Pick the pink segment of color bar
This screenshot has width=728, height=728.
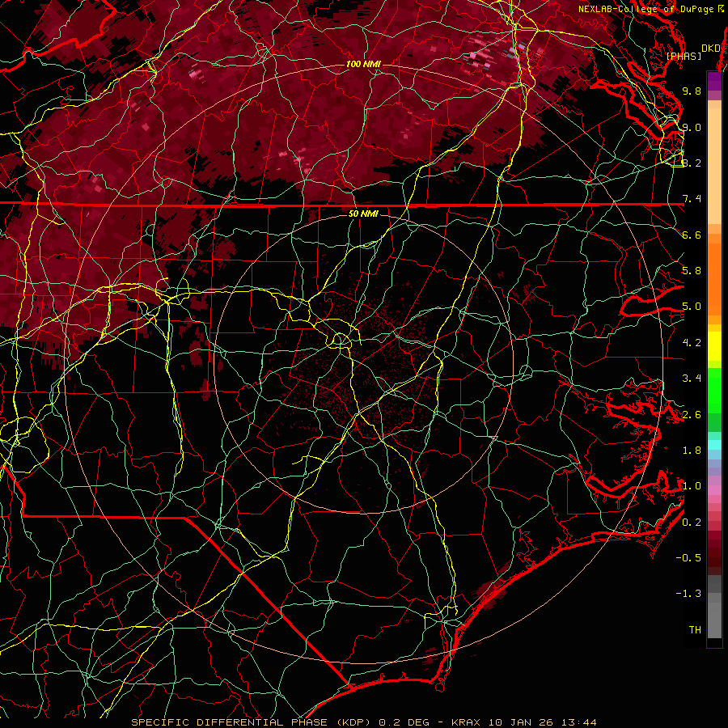(x=714, y=490)
